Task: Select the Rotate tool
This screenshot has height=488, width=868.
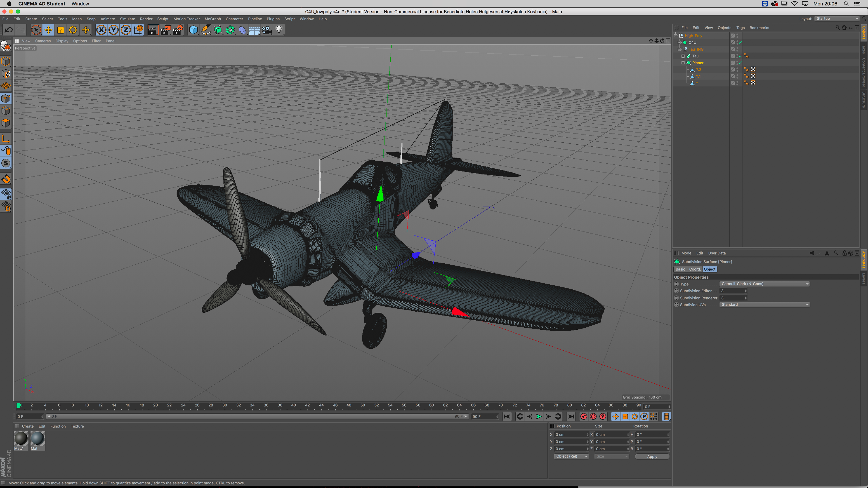Action: click(73, 30)
